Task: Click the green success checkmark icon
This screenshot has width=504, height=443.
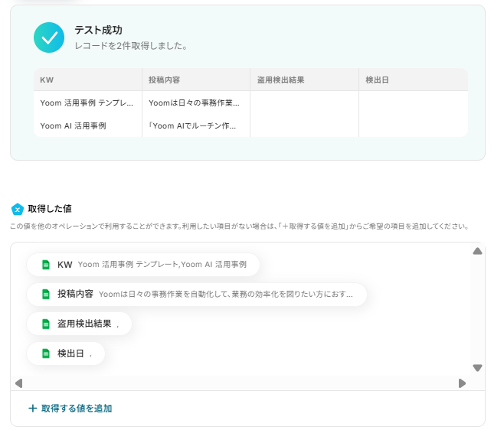Action: 49,37
